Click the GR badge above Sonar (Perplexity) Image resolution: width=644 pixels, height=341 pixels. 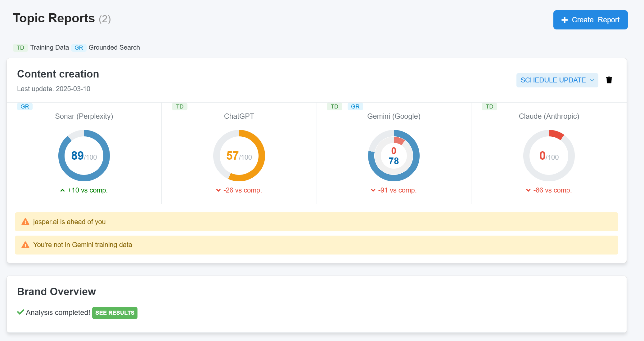[25, 107]
